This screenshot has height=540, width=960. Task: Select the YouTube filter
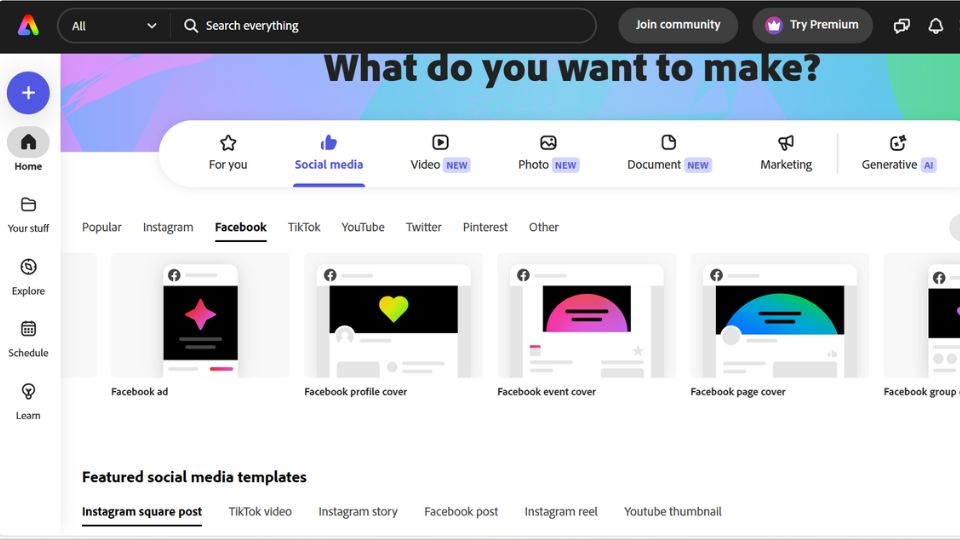(363, 227)
